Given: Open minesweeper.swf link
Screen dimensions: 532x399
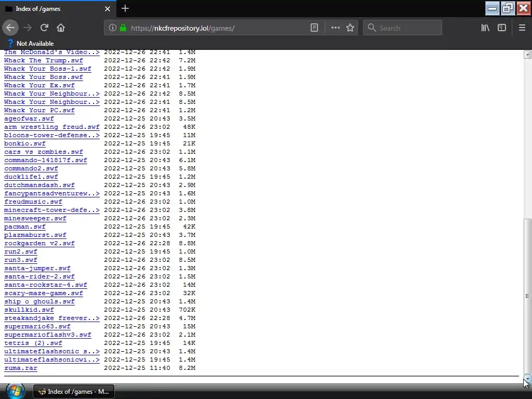Looking at the screenshot, I should [x=35, y=219].
